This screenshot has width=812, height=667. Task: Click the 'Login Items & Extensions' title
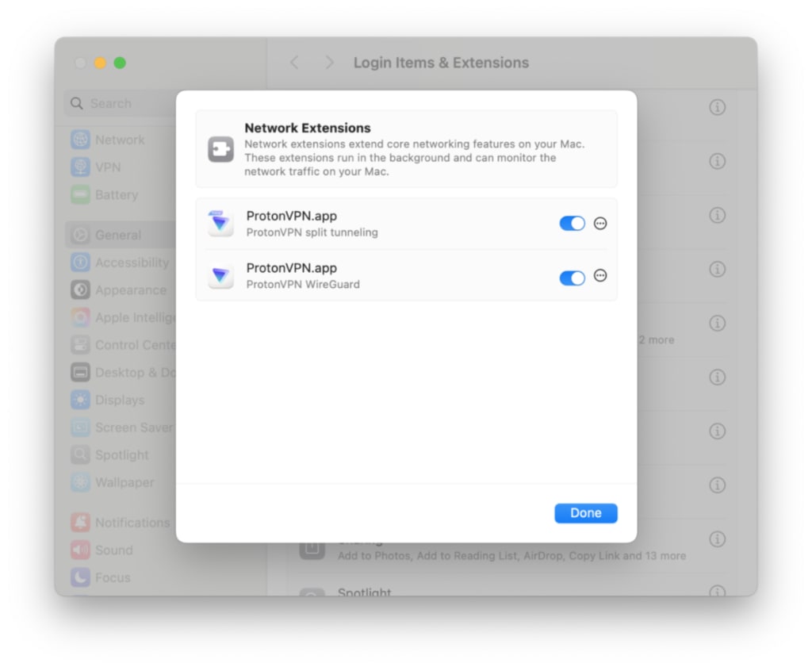pyautogui.click(x=441, y=63)
